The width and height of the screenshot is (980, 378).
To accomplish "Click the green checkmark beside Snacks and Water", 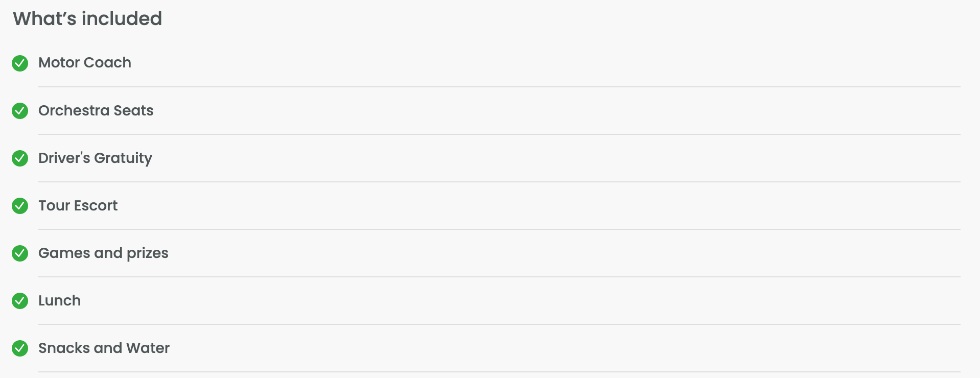I will click(20, 348).
